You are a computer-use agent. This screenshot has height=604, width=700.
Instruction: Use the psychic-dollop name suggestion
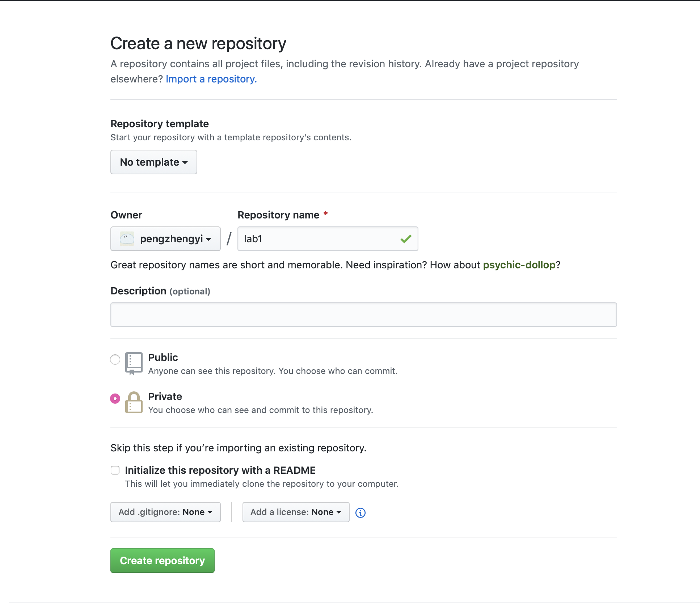click(x=519, y=265)
